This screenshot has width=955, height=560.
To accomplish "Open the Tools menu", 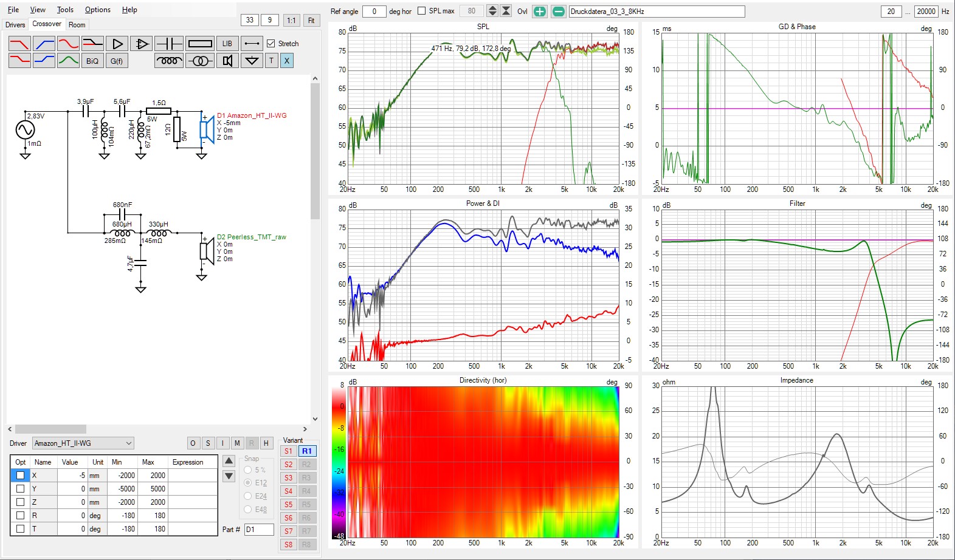I will (65, 10).
